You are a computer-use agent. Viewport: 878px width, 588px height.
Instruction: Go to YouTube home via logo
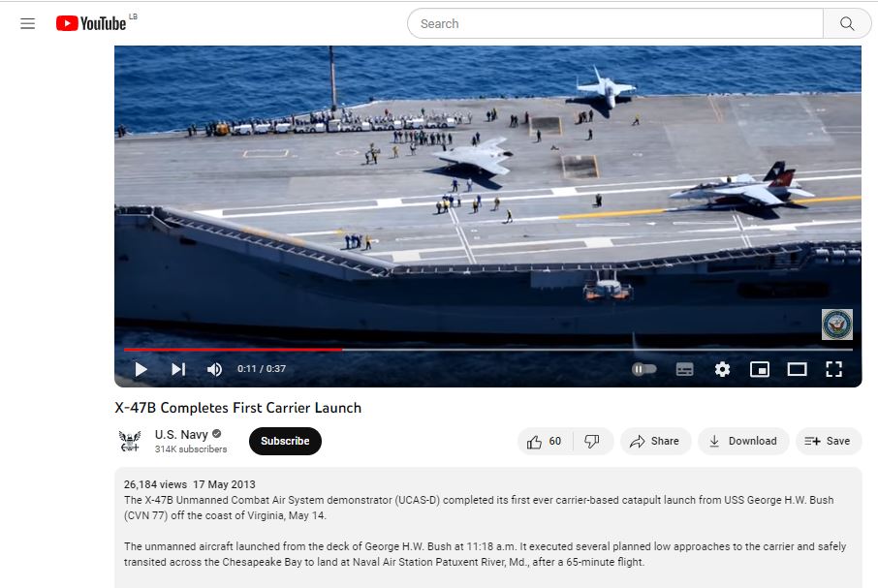[x=92, y=24]
